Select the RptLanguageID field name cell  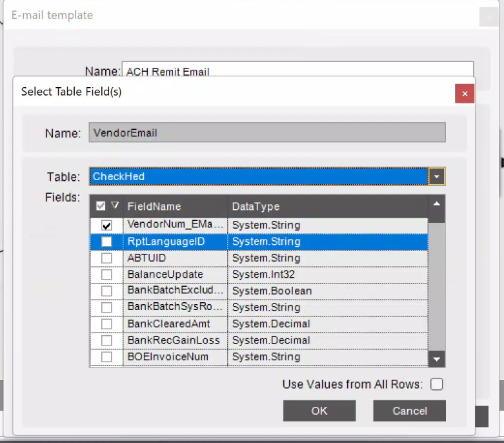click(x=175, y=242)
